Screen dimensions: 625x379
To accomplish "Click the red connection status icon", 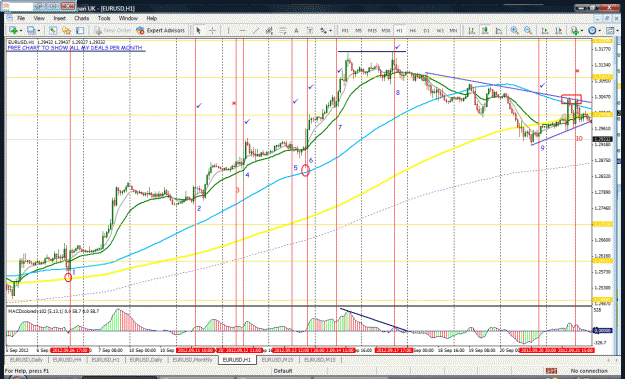I will 552,371.
